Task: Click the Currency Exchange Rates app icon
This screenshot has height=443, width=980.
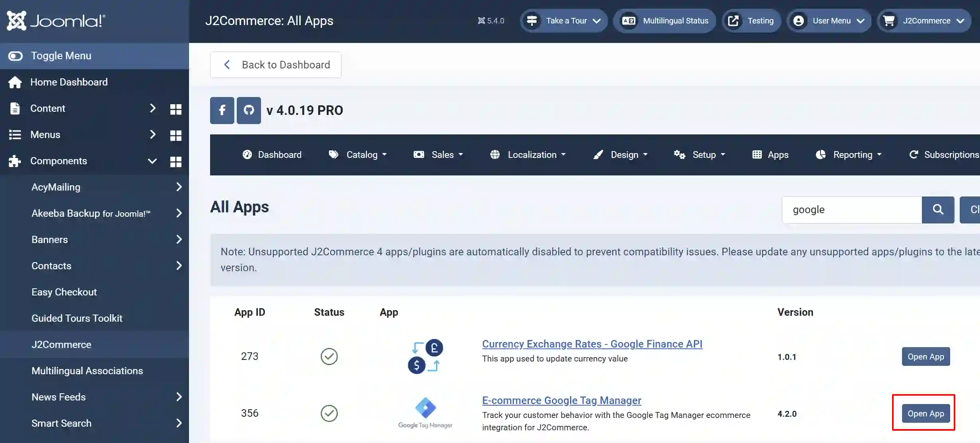Action: pyautogui.click(x=425, y=356)
